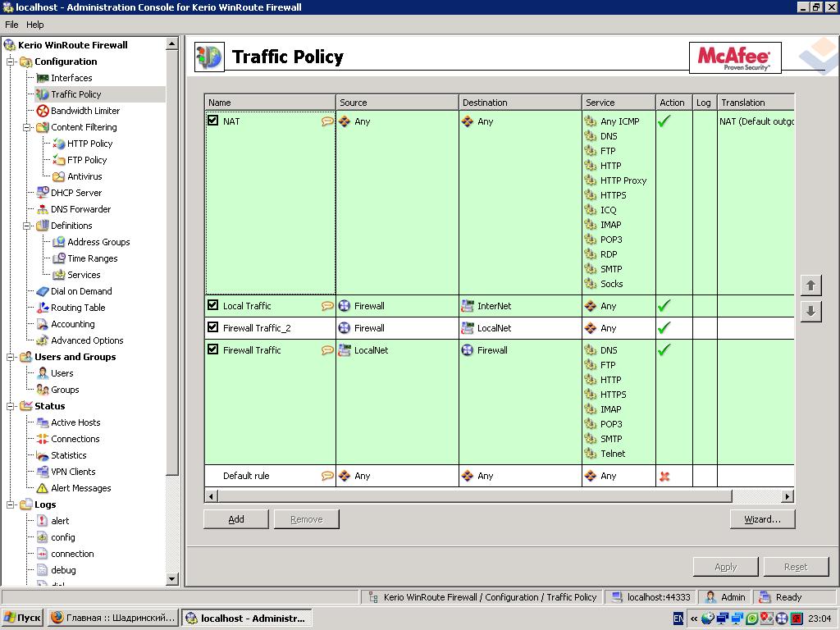The width and height of the screenshot is (840, 630).
Task: Switch to the Firefox Главная taskbar window
Action: (113, 619)
